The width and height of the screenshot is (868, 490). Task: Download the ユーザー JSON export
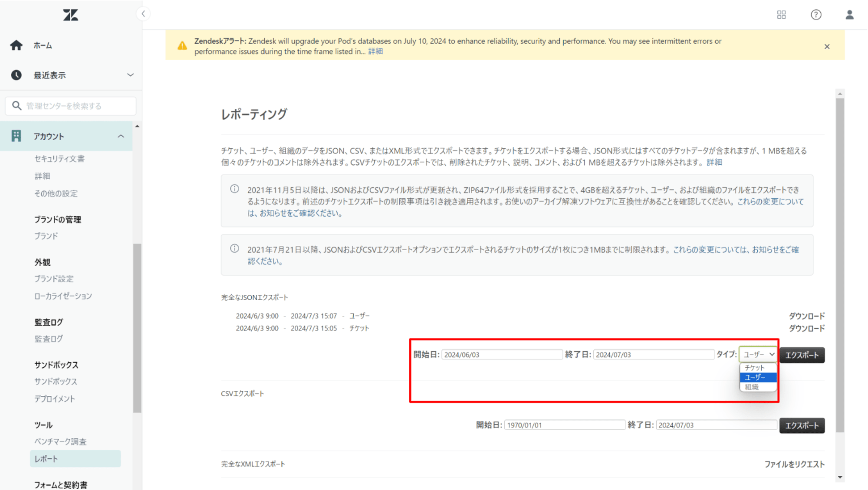(806, 316)
